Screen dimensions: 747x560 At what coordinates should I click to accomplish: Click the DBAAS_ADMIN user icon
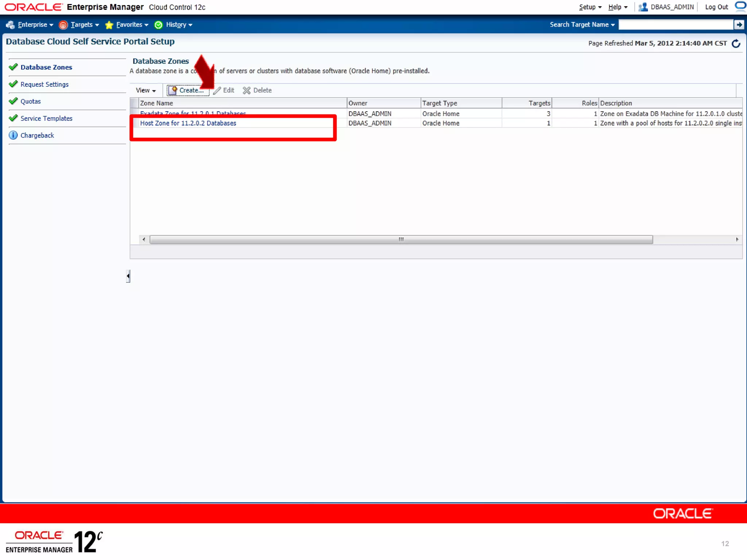643,7
